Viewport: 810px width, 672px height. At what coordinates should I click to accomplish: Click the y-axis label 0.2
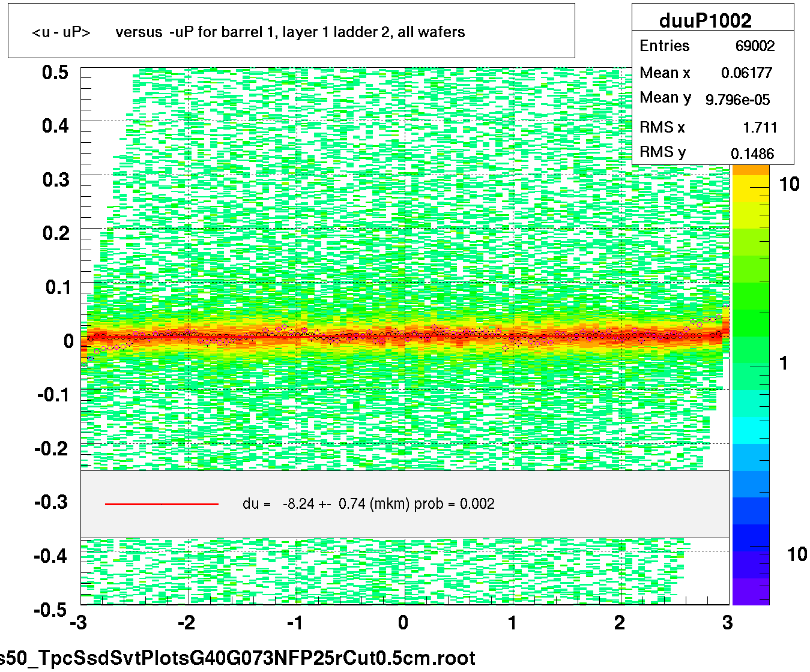click(55, 233)
